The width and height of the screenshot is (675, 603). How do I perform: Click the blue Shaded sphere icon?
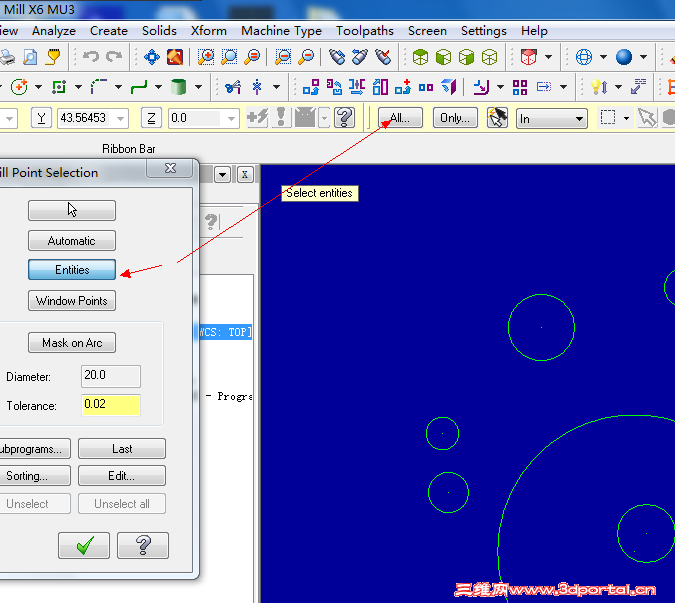[624, 57]
